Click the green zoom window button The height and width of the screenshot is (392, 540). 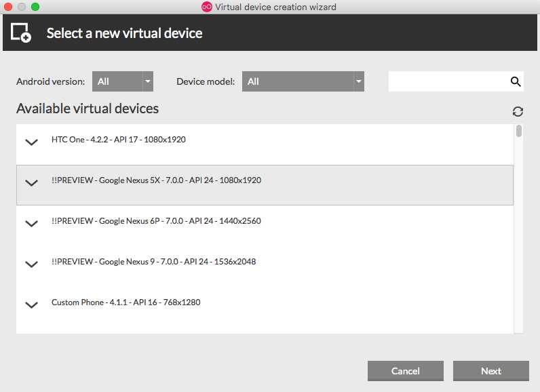pyautogui.click(x=35, y=7)
